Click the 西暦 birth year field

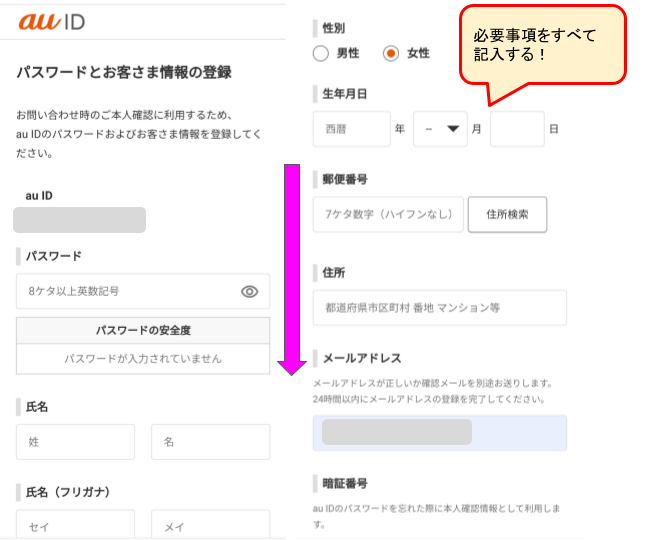(351, 129)
